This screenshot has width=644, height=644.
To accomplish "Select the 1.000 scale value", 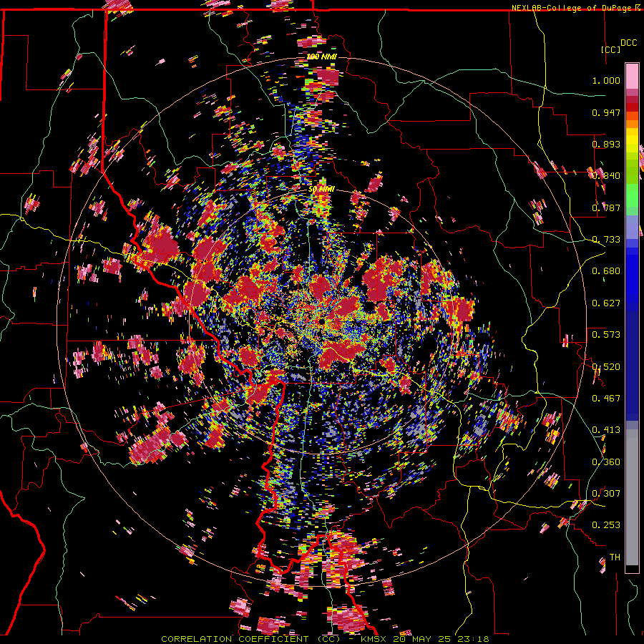I will click(606, 80).
